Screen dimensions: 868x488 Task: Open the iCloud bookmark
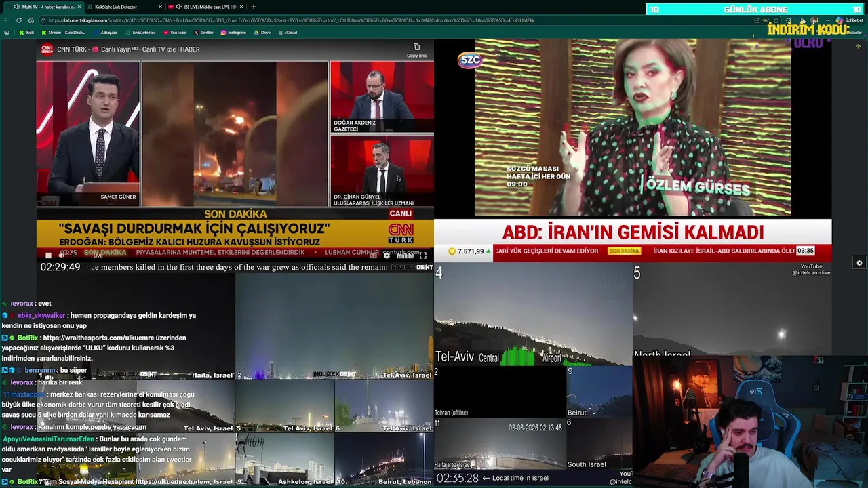288,33
